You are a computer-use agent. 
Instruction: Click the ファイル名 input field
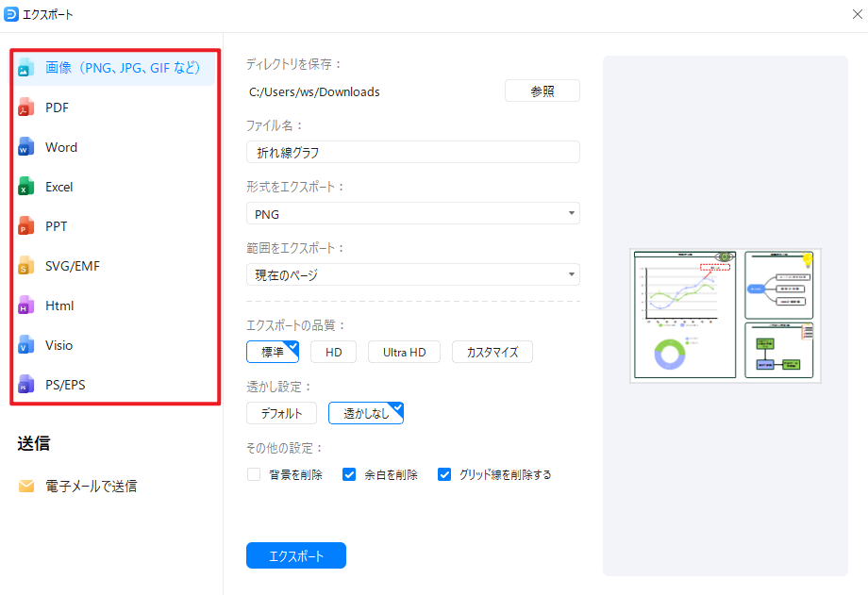coord(412,151)
